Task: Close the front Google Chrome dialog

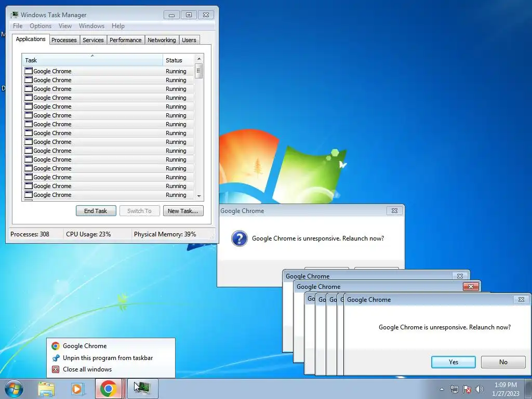Action: click(x=521, y=300)
